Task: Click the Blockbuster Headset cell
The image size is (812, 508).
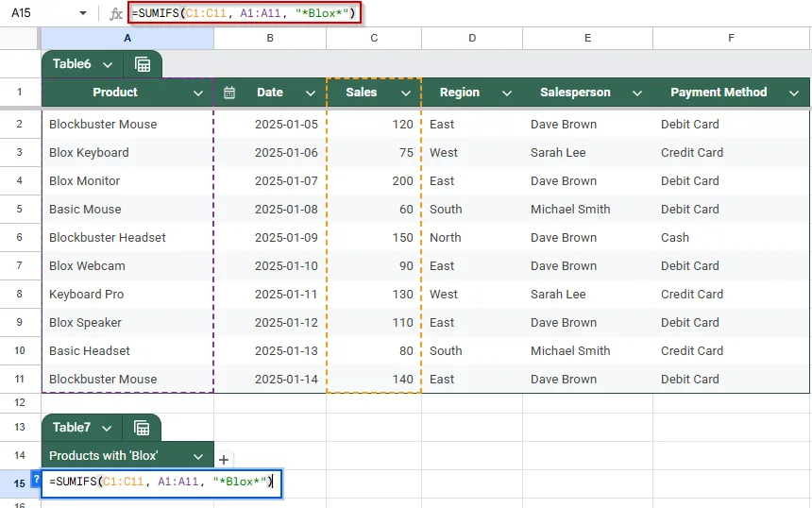Action: tap(127, 238)
